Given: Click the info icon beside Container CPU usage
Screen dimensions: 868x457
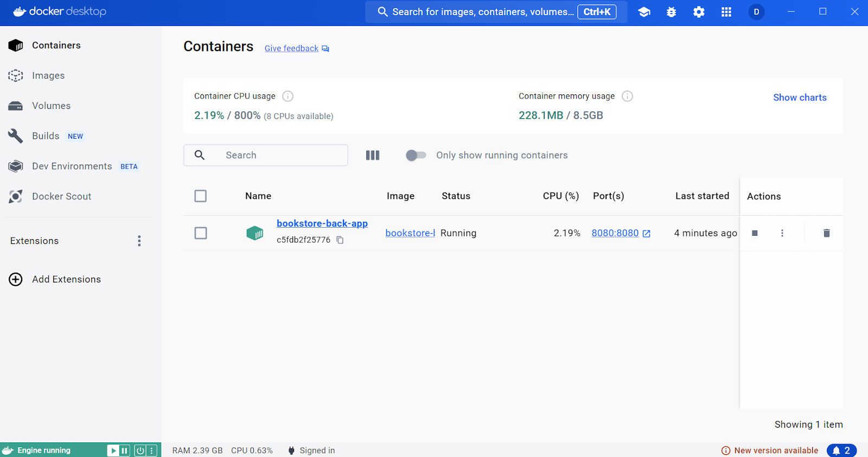Looking at the screenshot, I should [x=288, y=96].
